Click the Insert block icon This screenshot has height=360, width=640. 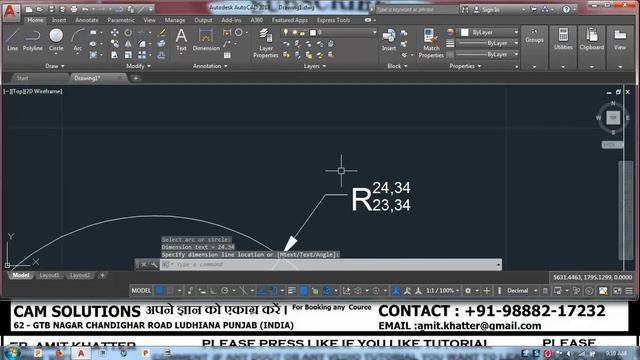(x=389, y=40)
